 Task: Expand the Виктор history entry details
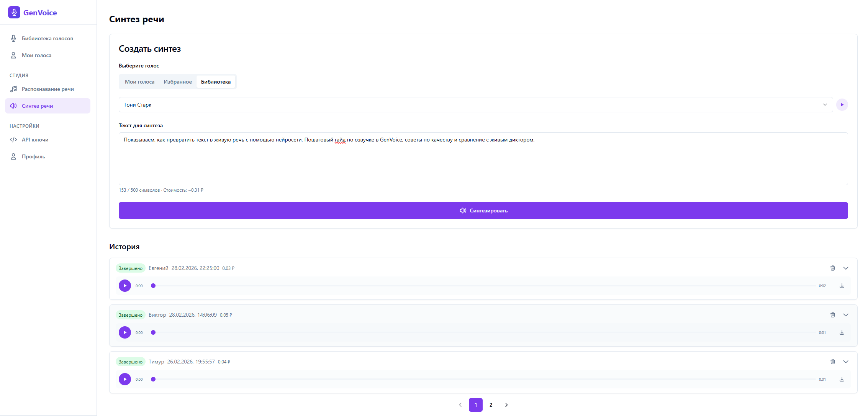click(845, 315)
